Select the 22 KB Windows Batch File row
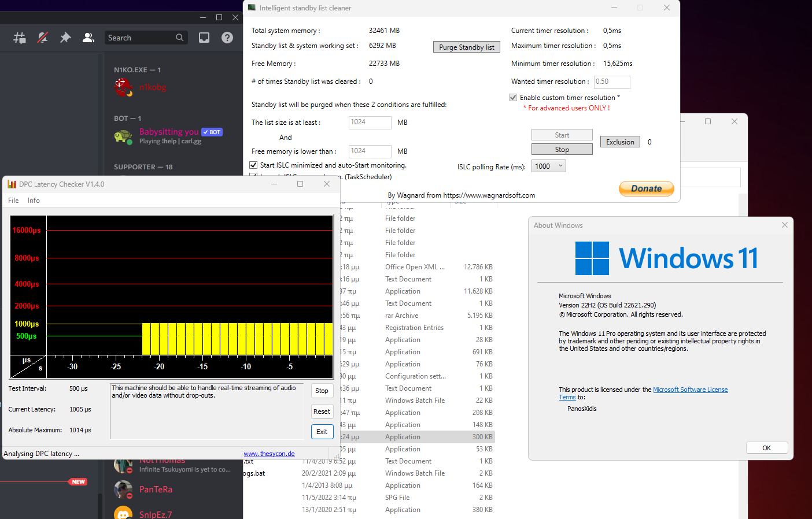 tap(418, 401)
